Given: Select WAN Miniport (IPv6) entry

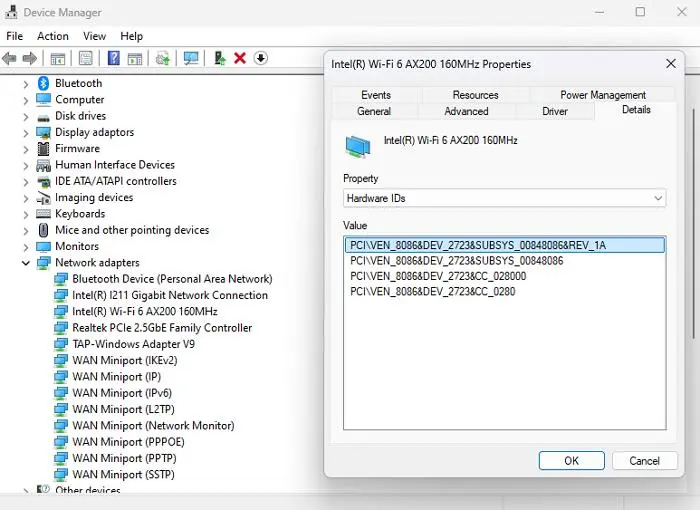Looking at the screenshot, I should click(122, 393).
